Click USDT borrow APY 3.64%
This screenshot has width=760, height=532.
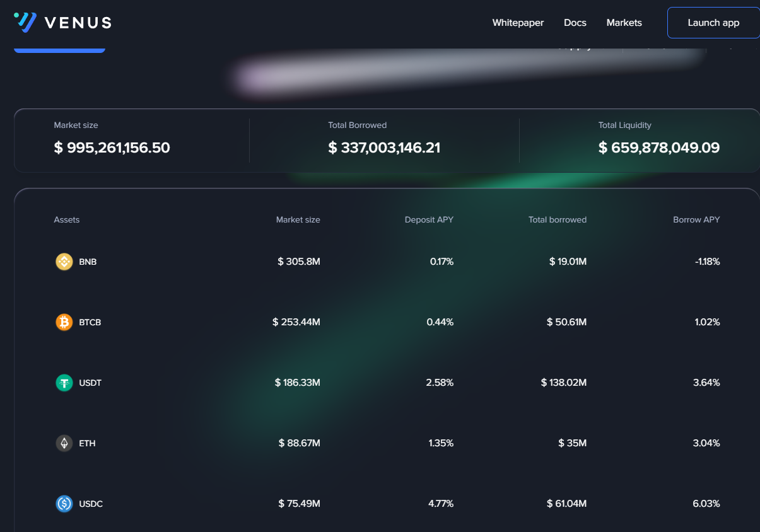[x=706, y=383]
